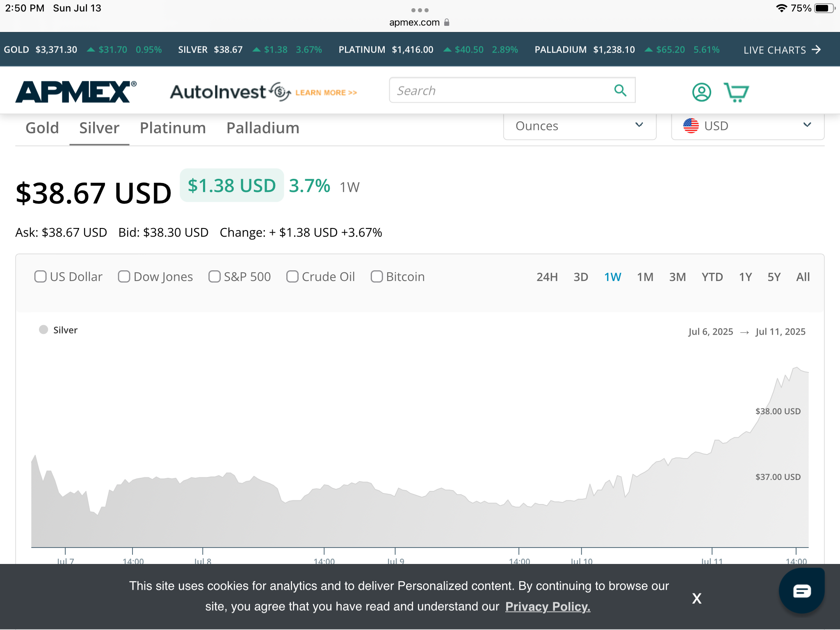Screen dimensions: 840x630
Task: Open the Privacy Policy link
Action: (548, 606)
